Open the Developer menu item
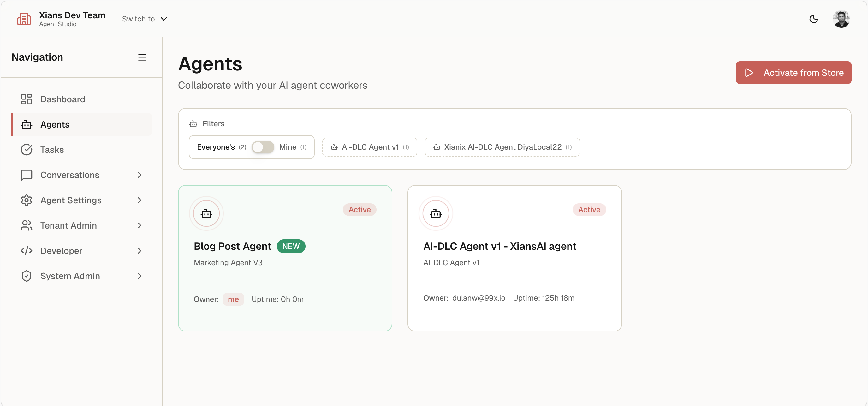 (82, 251)
